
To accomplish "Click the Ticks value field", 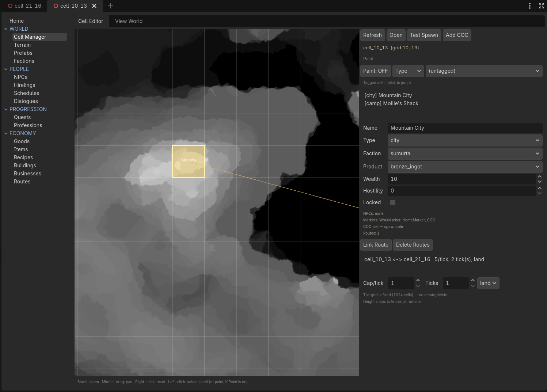I will coord(456,283).
